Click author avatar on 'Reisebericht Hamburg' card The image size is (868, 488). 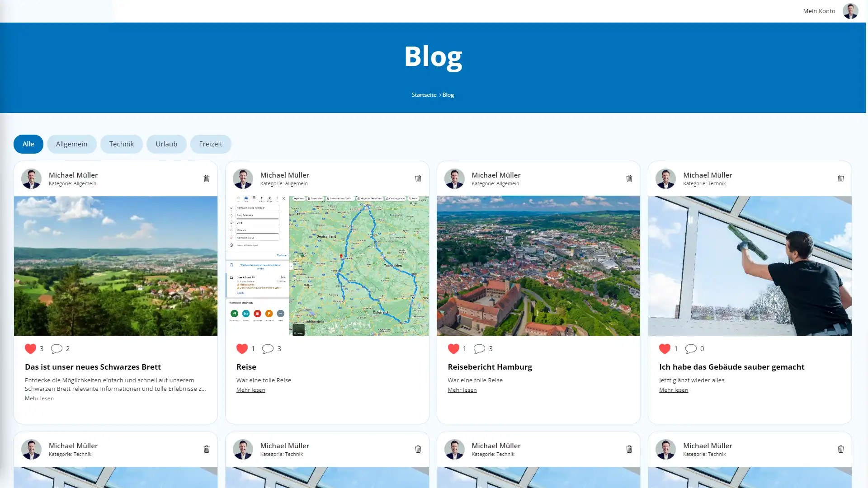(454, 179)
